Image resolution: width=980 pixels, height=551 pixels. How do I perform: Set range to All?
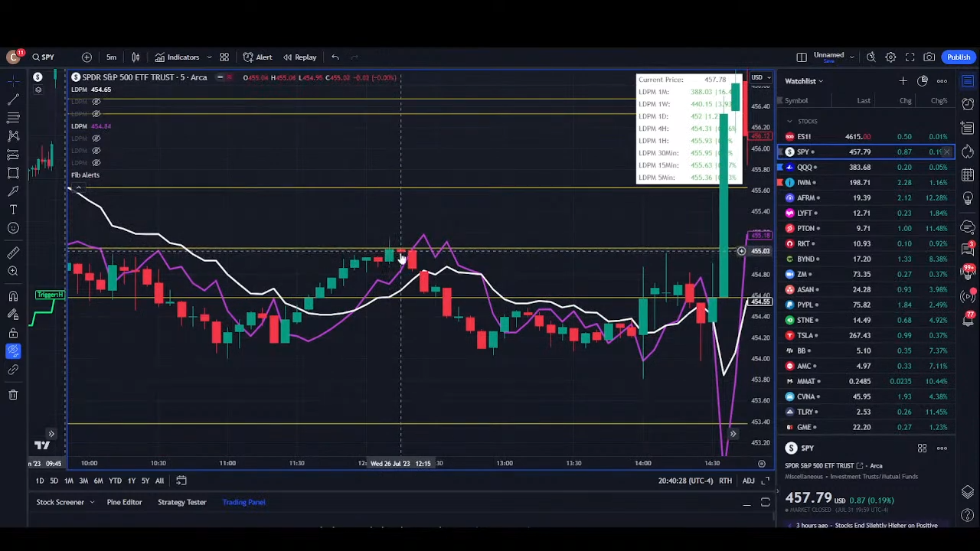pyautogui.click(x=159, y=481)
